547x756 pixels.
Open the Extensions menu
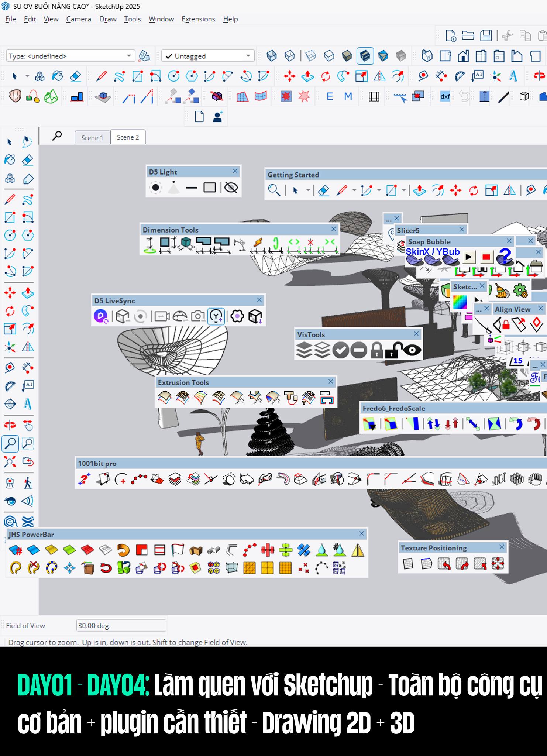[198, 19]
